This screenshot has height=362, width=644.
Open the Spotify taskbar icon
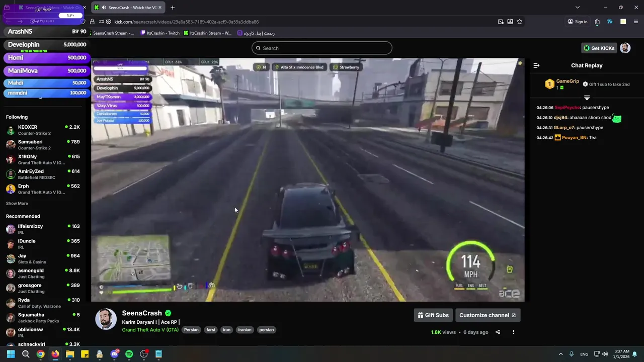click(x=129, y=354)
